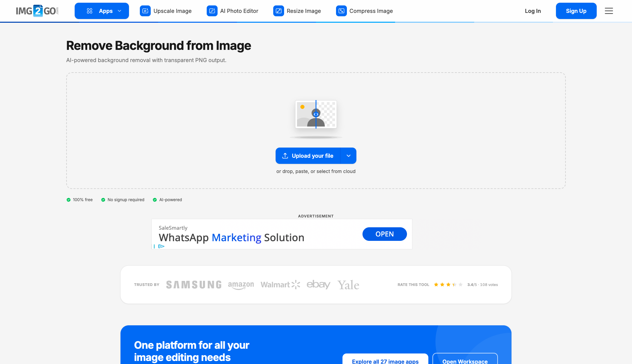Click Explore all 27 image apps
Screen dimensions: 632x364
coord(385,359)
